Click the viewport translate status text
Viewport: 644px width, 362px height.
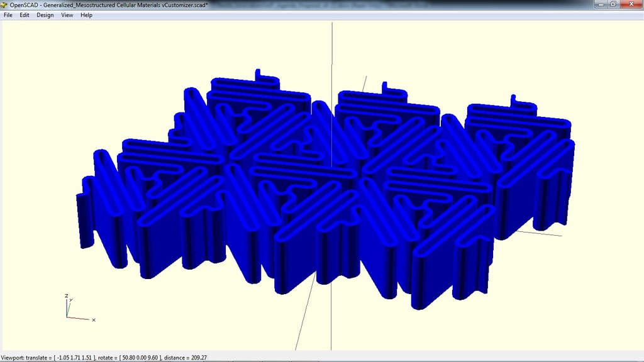coord(104,358)
